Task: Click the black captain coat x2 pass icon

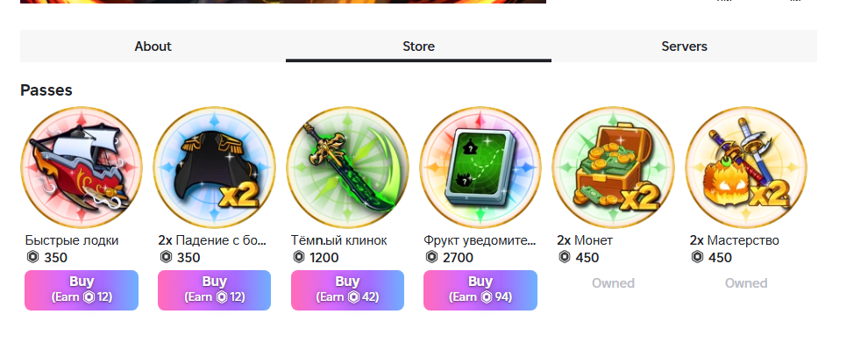Action: click(x=214, y=168)
